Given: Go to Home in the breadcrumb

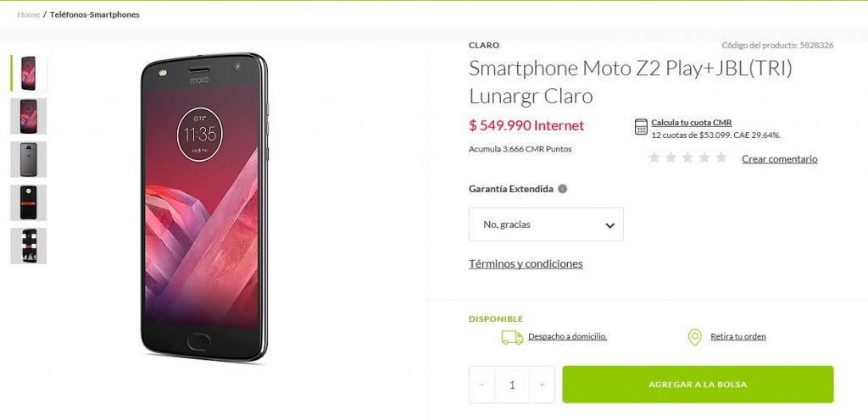Looking at the screenshot, I should point(28,14).
